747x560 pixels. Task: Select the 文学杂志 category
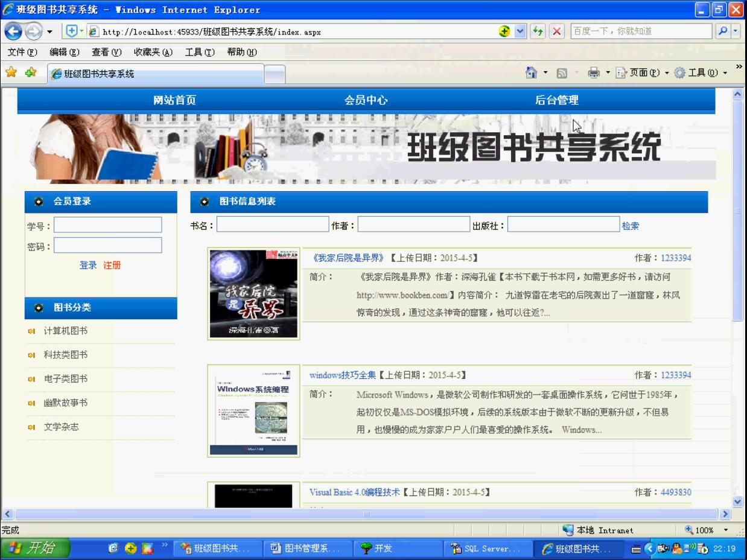pyautogui.click(x=61, y=427)
